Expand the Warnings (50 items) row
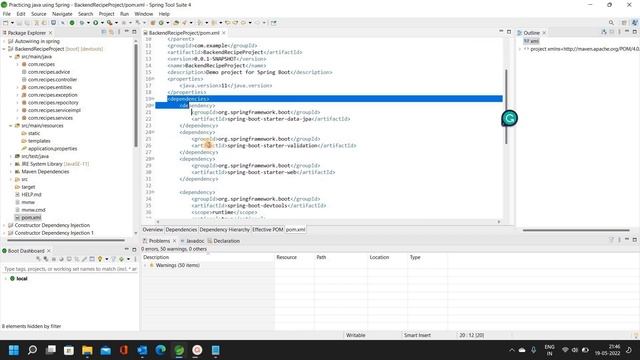640x360 pixels. point(145,265)
